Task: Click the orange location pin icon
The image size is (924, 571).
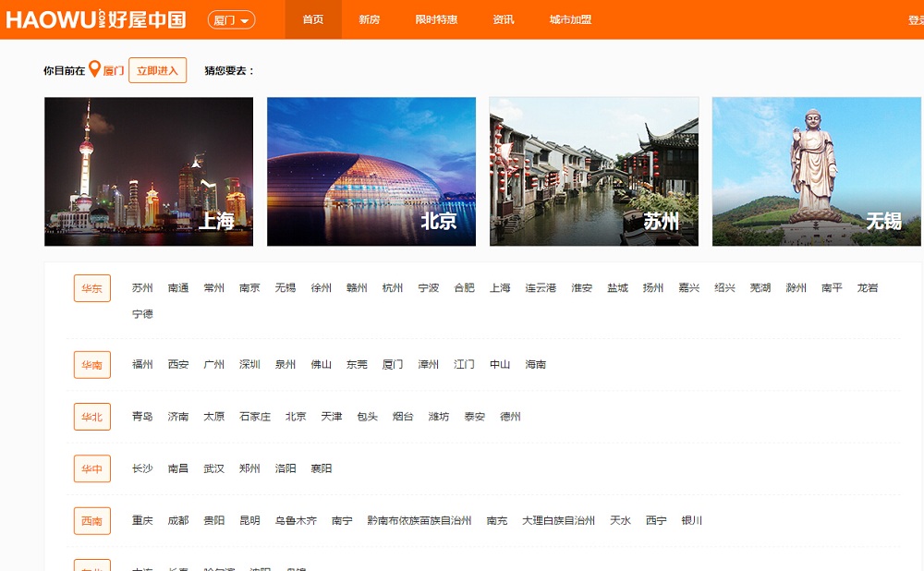Action: tap(94, 69)
